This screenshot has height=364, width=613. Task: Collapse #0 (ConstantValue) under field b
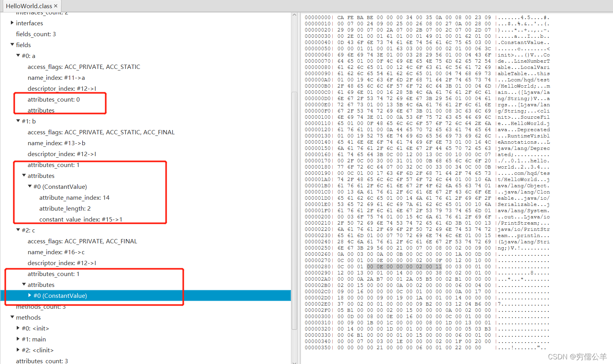point(30,186)
